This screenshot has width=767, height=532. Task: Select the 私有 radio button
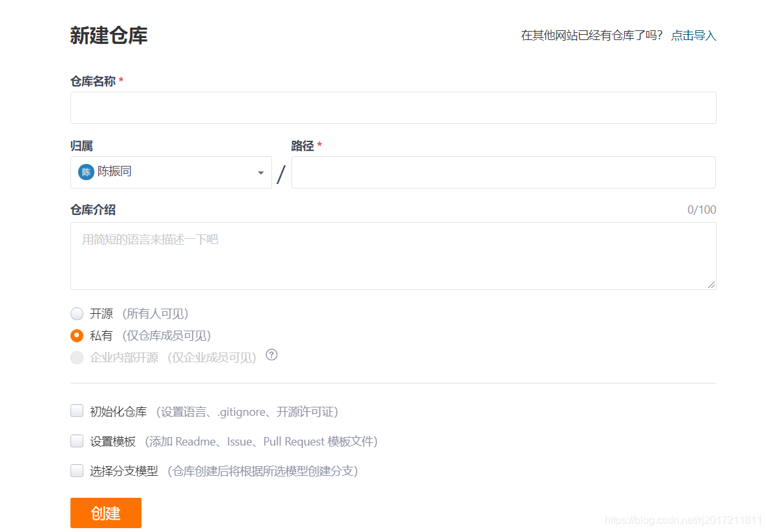tap(77, 335)
